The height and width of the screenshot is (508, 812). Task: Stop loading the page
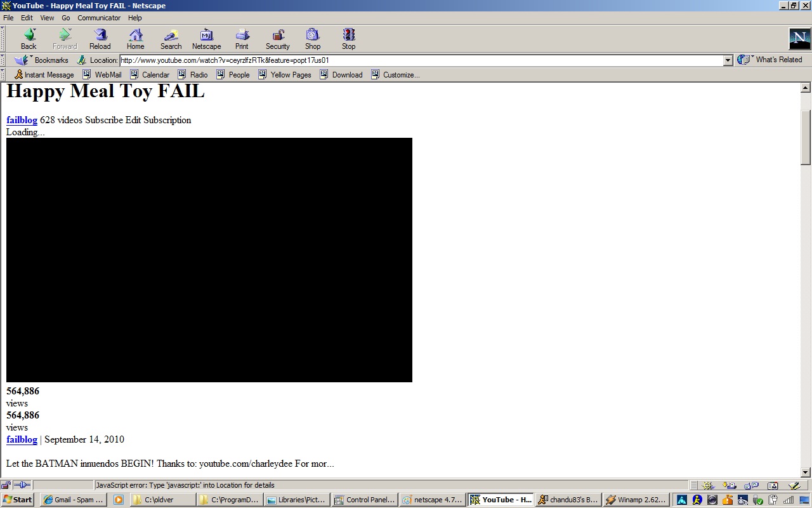click(349, 39)
